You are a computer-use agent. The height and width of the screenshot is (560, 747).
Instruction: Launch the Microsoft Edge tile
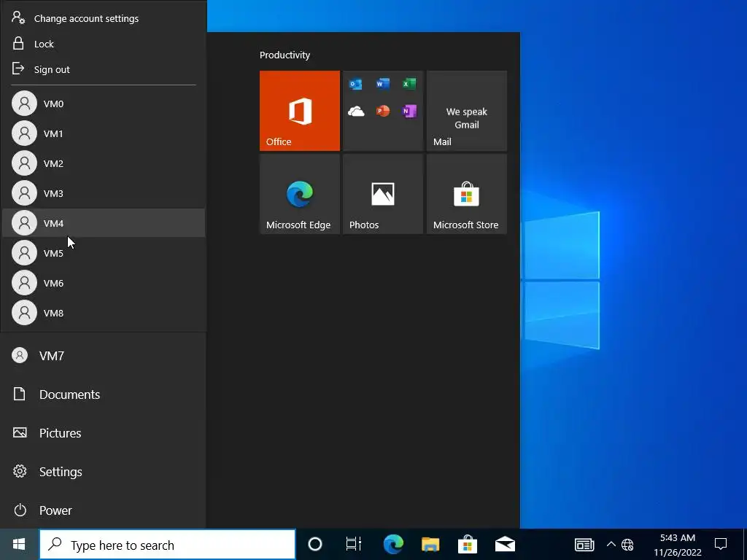[x=300, y=194]
